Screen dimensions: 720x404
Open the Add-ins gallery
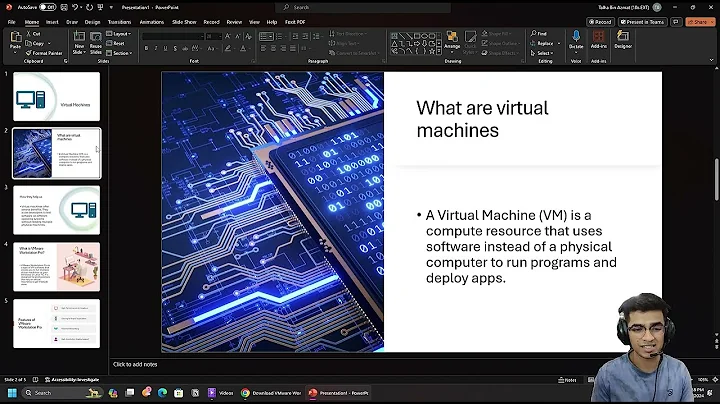click(x=598, y=39)
